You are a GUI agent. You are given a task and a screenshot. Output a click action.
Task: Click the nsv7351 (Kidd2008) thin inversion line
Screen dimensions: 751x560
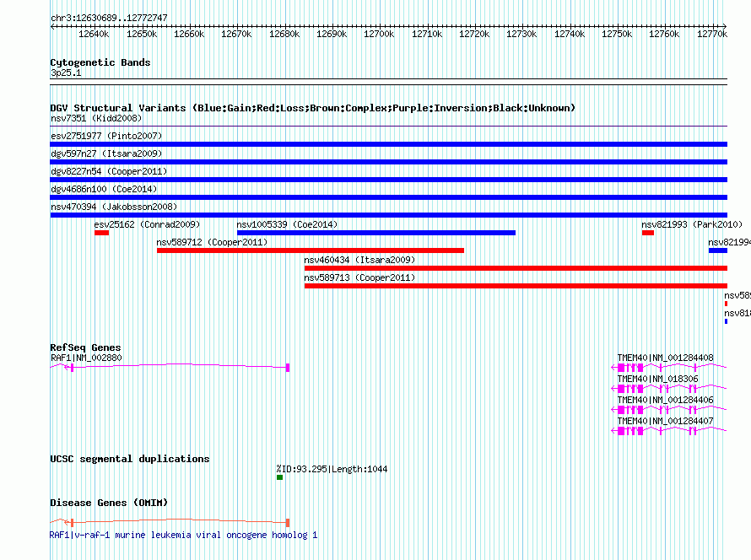pyautogui.click(x=388, y=126)
